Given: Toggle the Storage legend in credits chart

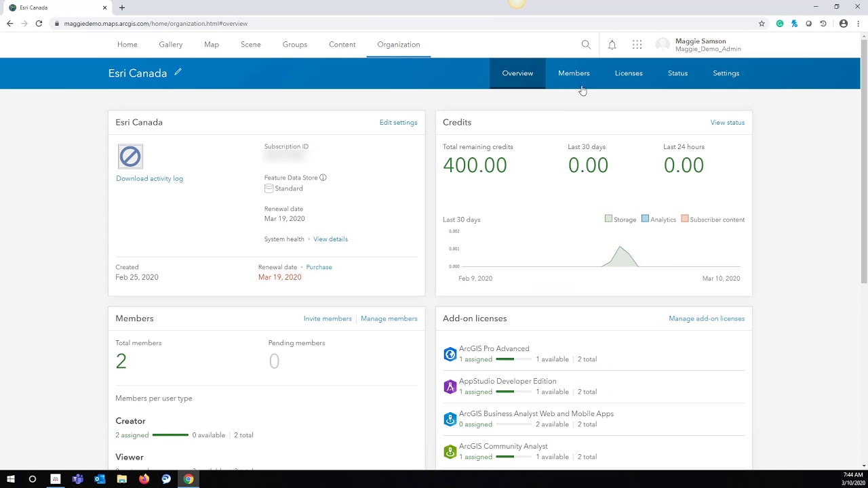Looking at the screenshot, I should 620,219.
